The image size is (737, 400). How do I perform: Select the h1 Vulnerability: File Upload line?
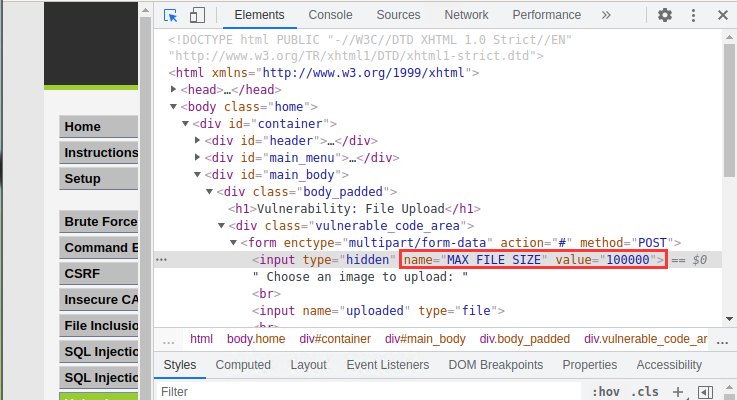tap(354, 209)
